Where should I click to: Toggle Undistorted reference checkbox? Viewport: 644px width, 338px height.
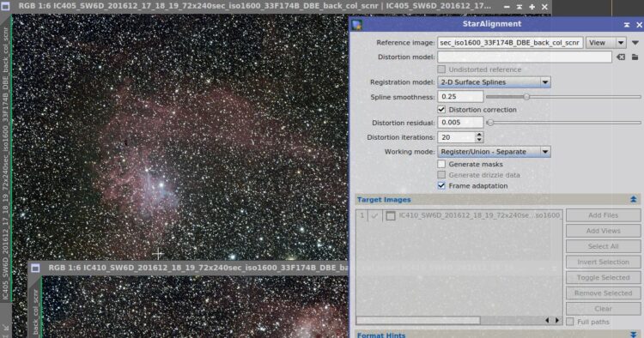click(x=441, y=69)
